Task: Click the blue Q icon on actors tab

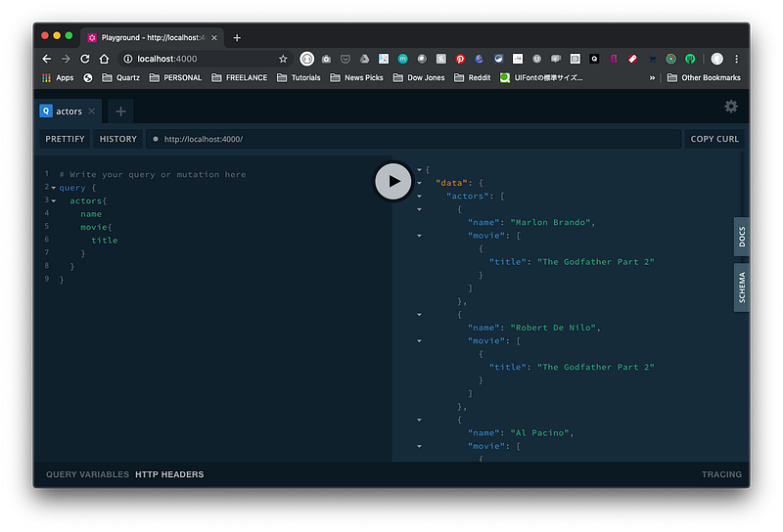Action: 46,111
